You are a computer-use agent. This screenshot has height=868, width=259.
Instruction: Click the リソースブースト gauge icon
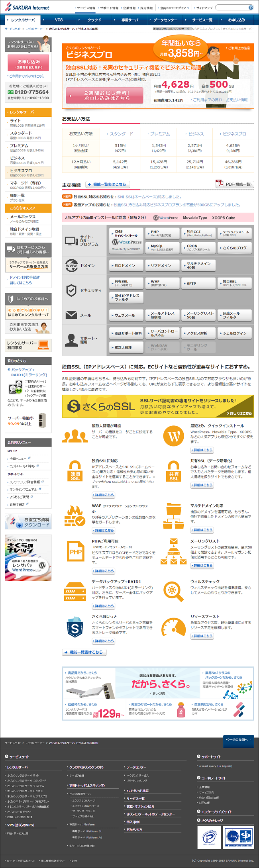click(x=174, y=627)
